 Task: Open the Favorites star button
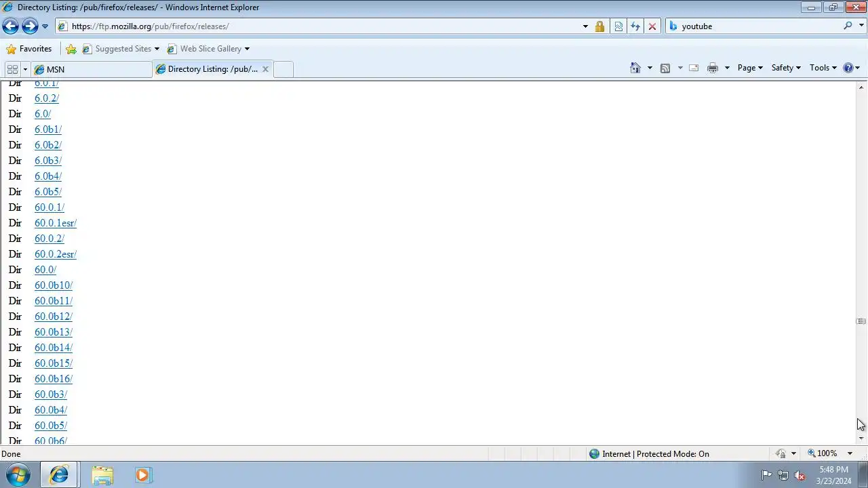(x=28, y=49)
